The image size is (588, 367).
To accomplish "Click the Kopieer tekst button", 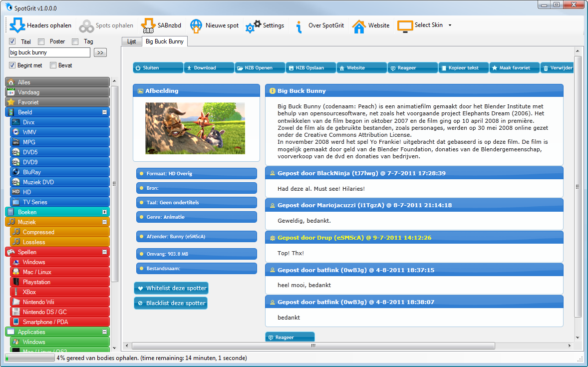I will point(464,68).
